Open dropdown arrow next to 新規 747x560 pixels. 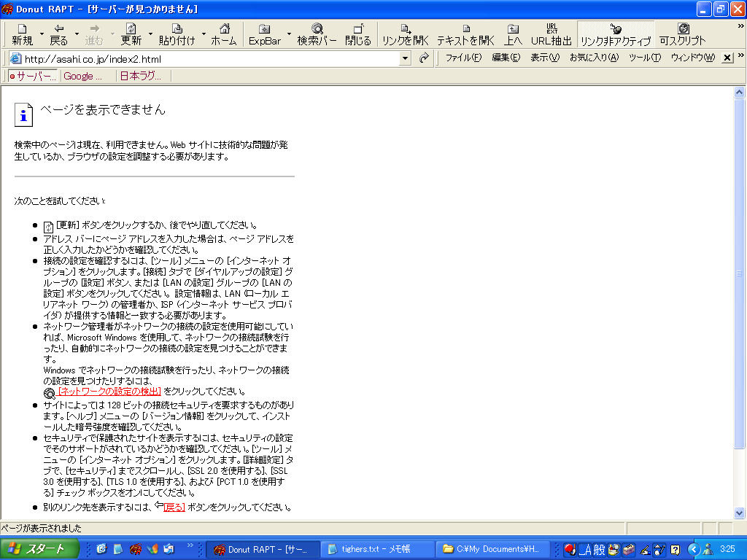coord(42,34)
